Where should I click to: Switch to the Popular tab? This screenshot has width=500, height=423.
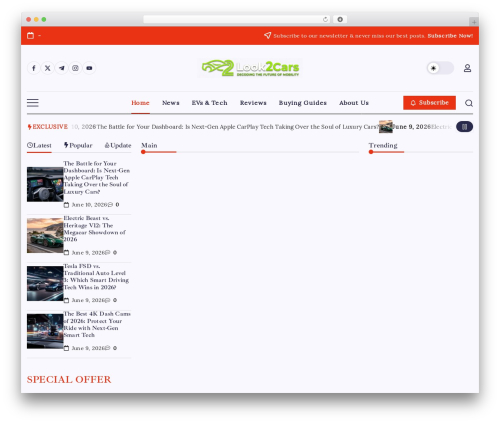(x=78, y=145)
